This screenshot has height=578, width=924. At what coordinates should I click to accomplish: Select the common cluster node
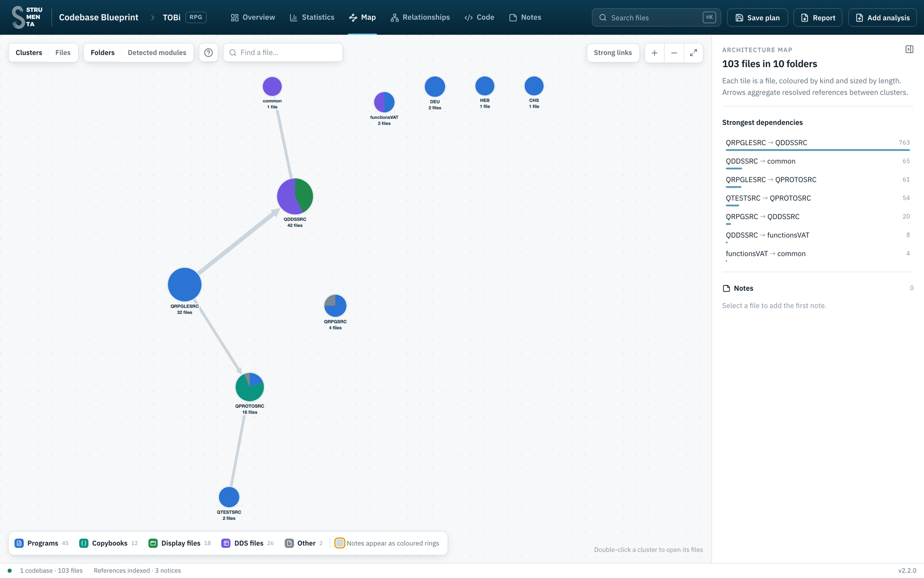click(272, 86)
